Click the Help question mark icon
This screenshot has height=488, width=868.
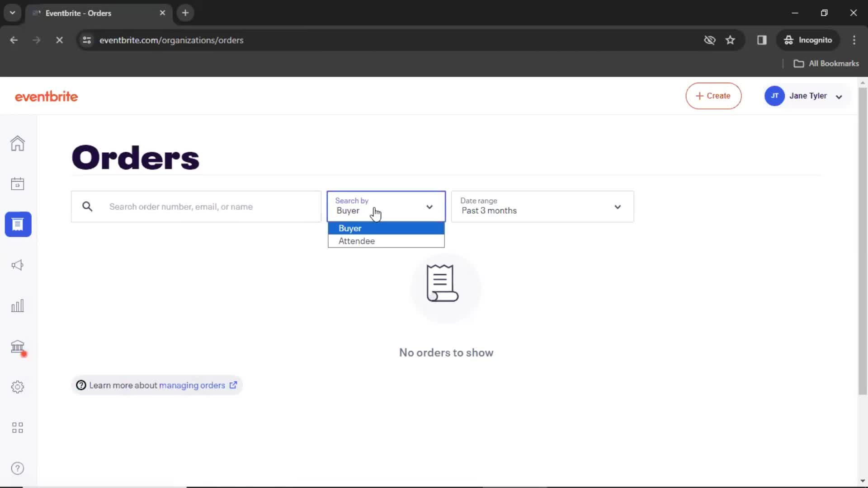[x=17, y=468]
